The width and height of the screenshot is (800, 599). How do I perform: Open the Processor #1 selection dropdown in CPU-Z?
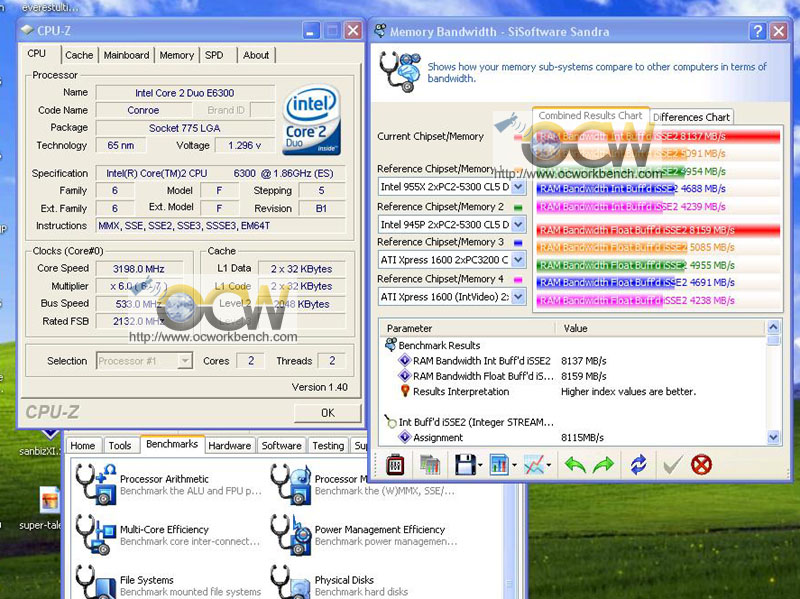185,361
